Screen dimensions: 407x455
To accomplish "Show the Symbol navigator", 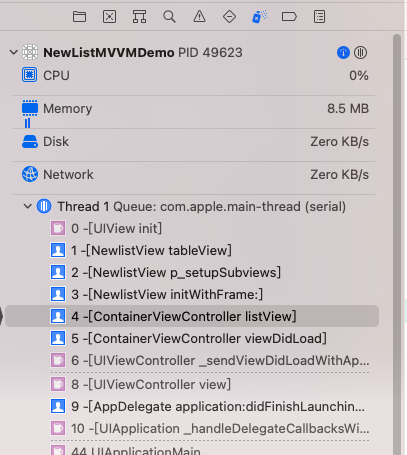I will point(139,16).
